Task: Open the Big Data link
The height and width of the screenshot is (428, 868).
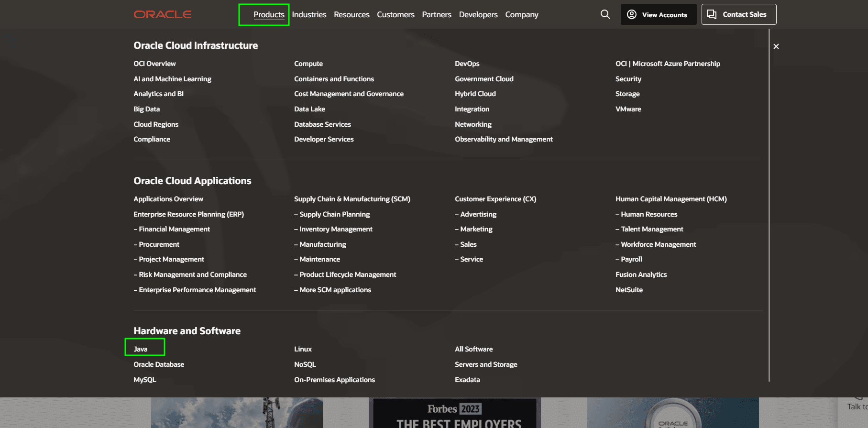Action: tap(146, 109)
